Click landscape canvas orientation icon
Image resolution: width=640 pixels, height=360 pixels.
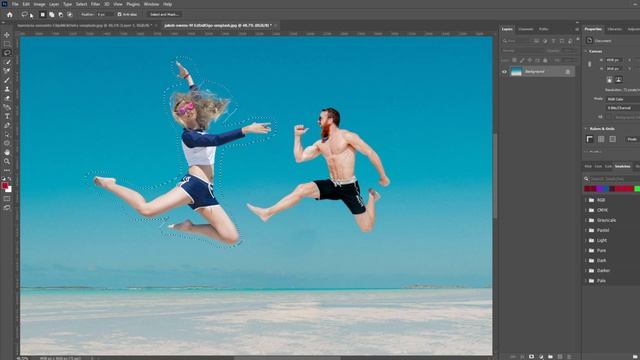pos(618,80)
